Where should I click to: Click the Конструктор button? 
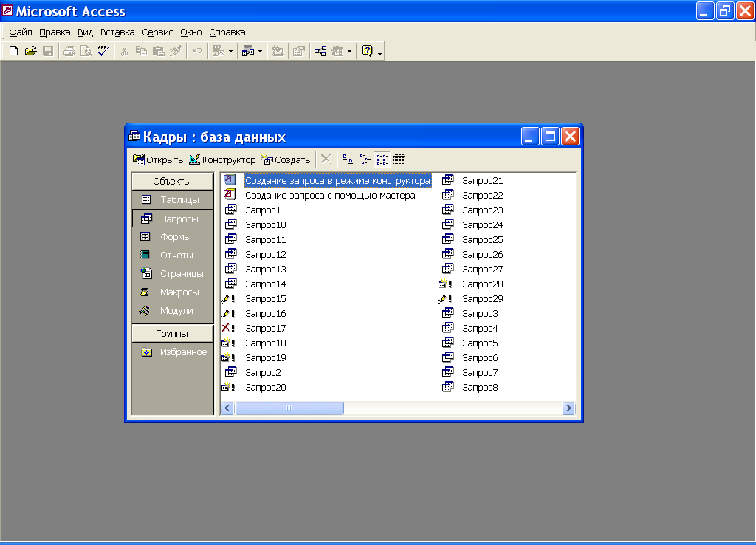(222, 160)
